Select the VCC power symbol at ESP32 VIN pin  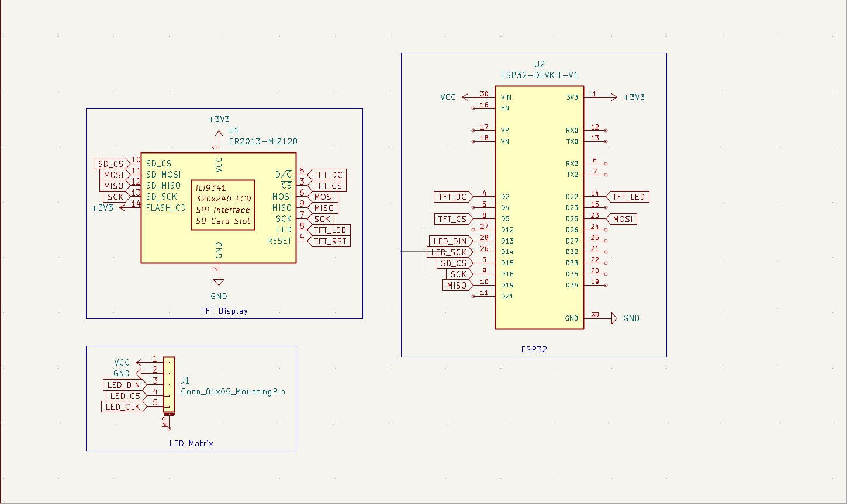[466, 98]
